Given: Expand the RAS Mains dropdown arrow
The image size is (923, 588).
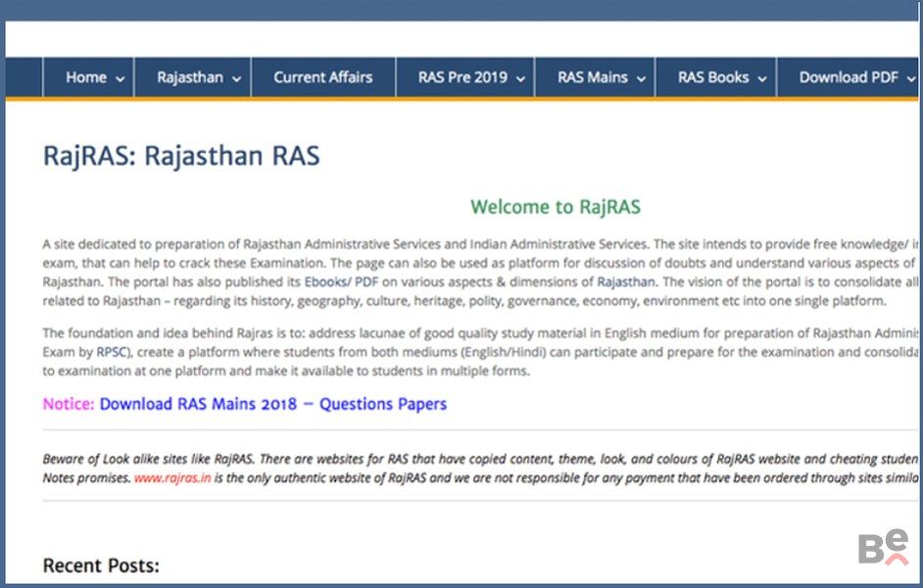Looking at the screenshot, I should [641, 79].
